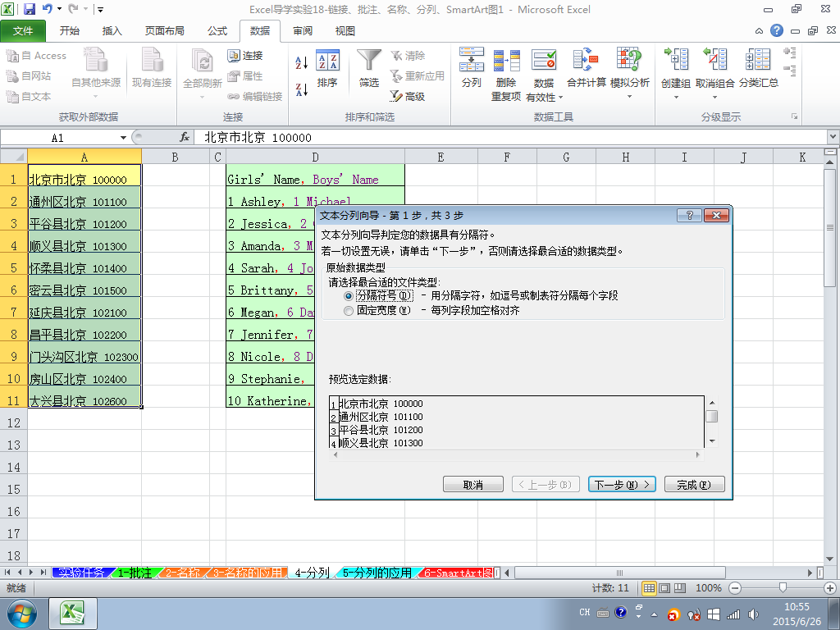Screen dimensions: 840x630
Task: Click the Undo arrow icon
Action: click(x=47, y=9)
